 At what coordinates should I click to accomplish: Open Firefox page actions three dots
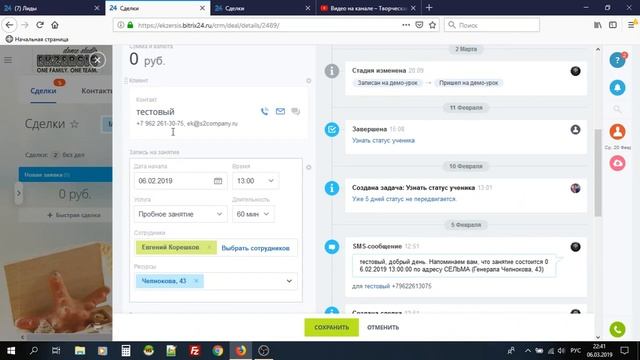click(406, 25)
